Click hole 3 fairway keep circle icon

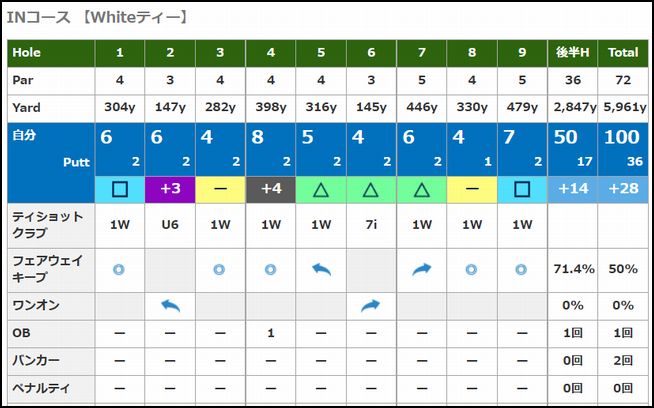tap(220, 268)
